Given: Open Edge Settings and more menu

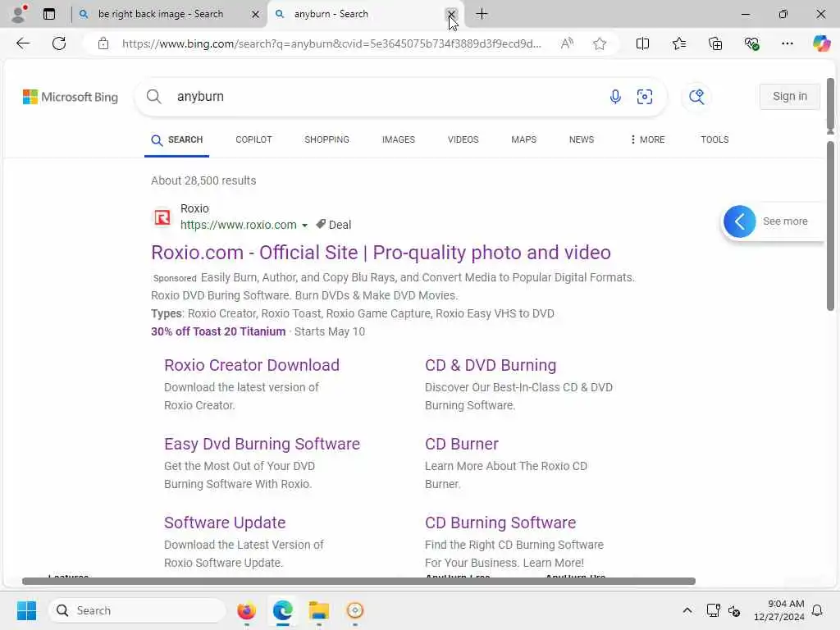Looking at the screenshot, I should [787, 43].
